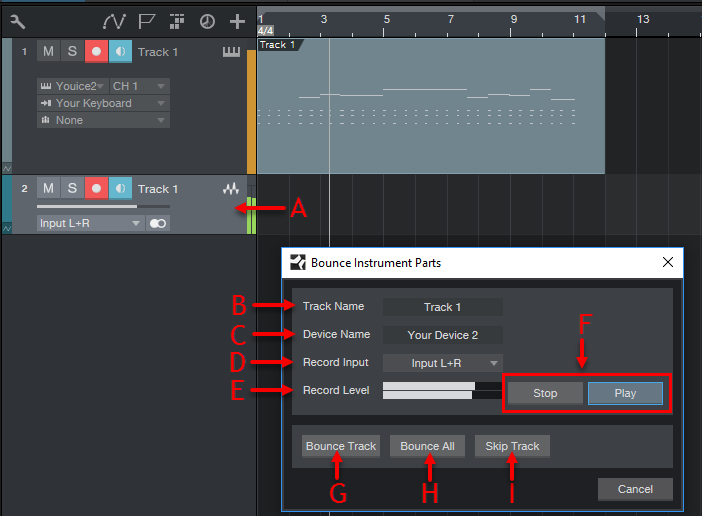Mute instrument track 1

(x=48, y=51)
